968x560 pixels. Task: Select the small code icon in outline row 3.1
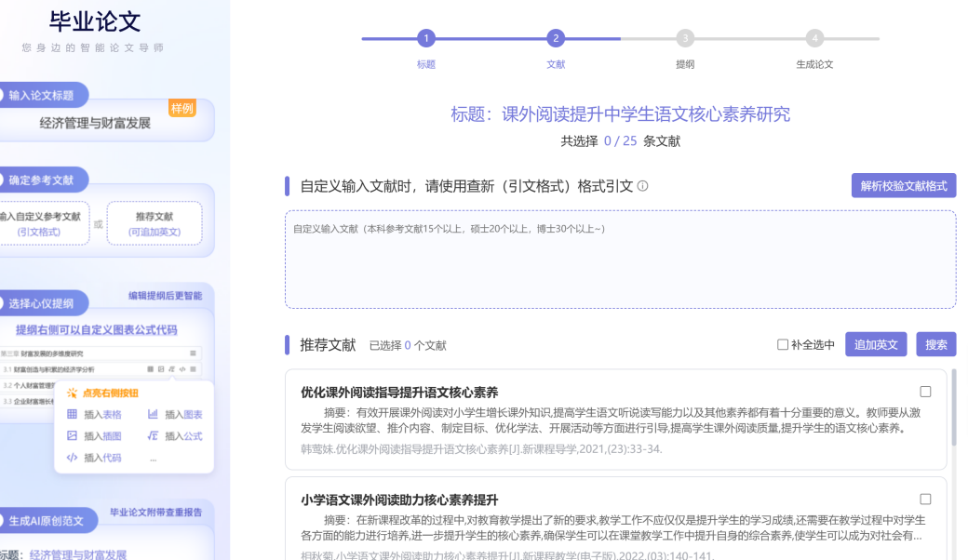click(x=181, y=368)
